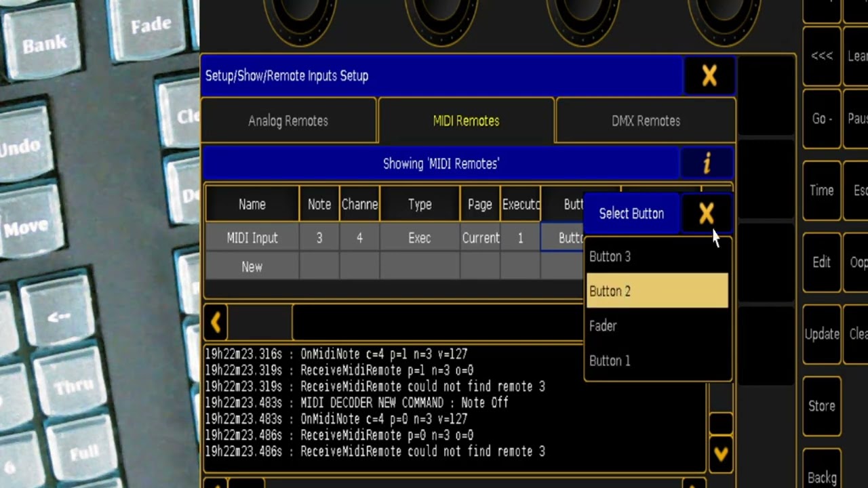Image resolution: width=868 pixels, height=488 pixels.
Task: Click the yellow down arrow in log
Action: [720, 454]
